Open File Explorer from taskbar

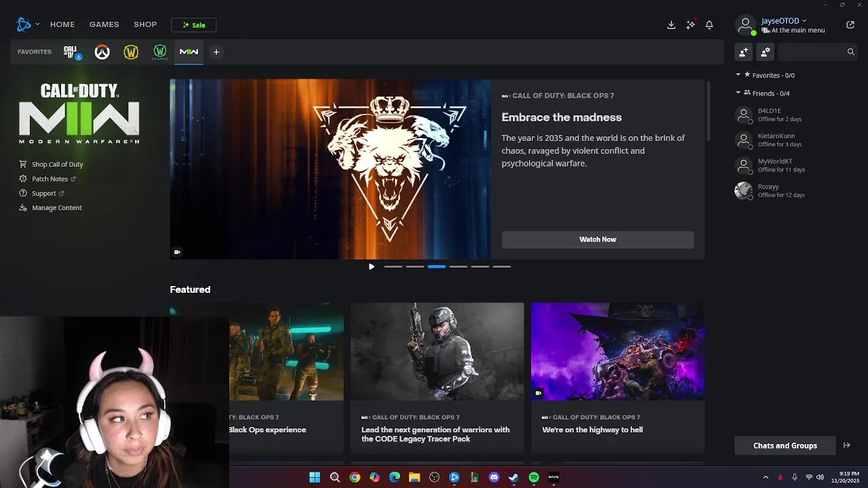tap(414, 477)
